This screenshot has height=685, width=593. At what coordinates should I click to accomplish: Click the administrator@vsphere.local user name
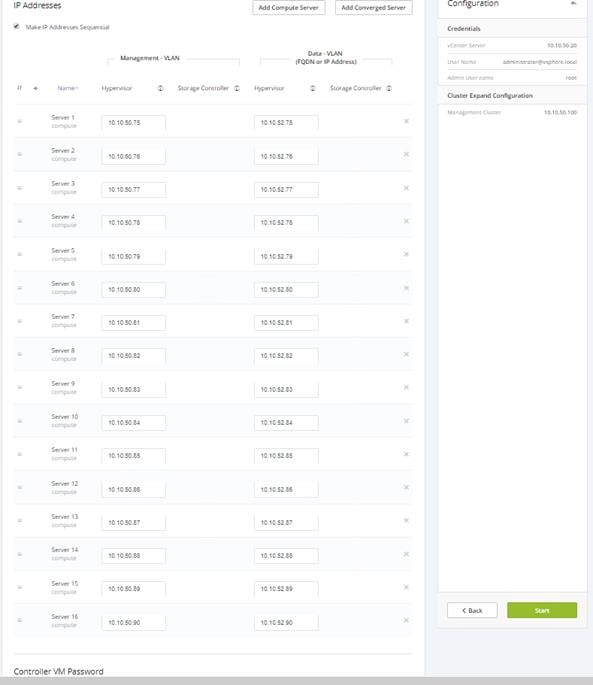pos(540,62)
